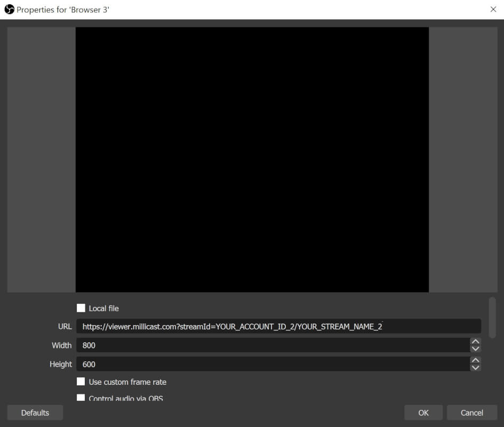Decrement the Width value with the down arrow
The width and height of the screenshot is (504, 427).
[x=475, y=349]
